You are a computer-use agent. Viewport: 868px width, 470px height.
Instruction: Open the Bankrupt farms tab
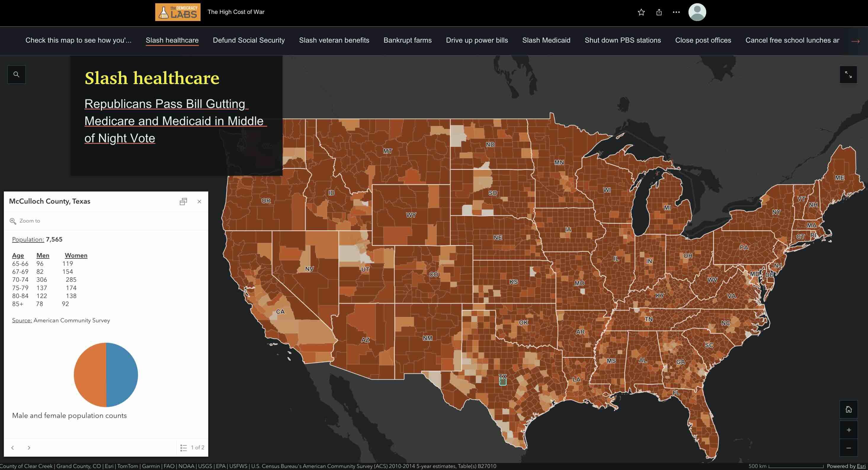[x=407, y=41]
